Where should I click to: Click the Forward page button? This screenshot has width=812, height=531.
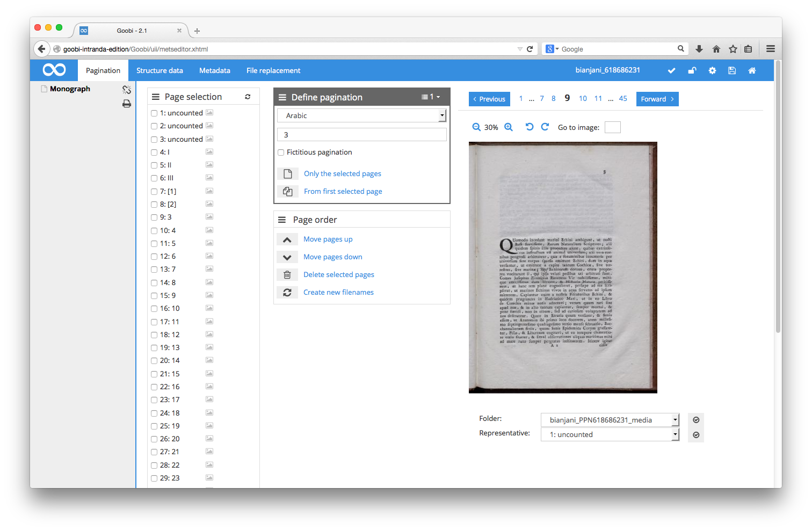point(657,99)
